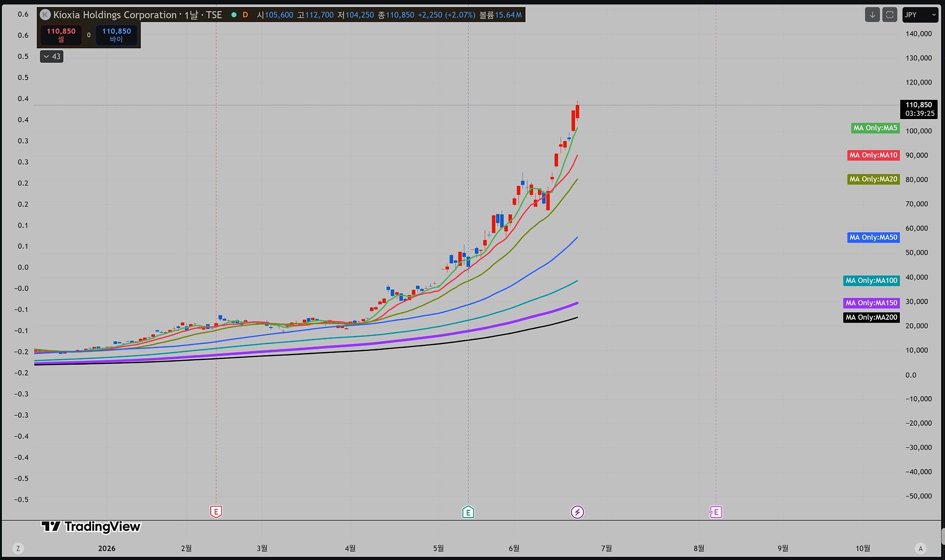The image size is (945, 560).
Task: Click the latest red candlestick at the chart peak
Action: 577,111
